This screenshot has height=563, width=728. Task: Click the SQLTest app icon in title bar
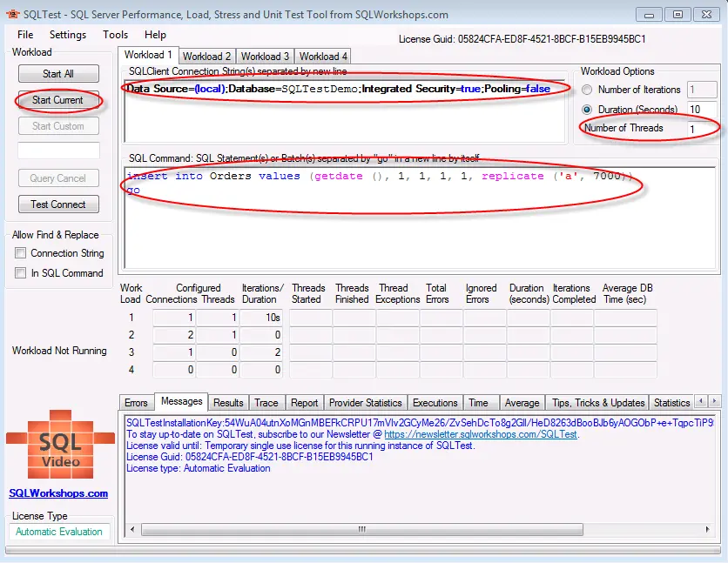pos(13,14)
